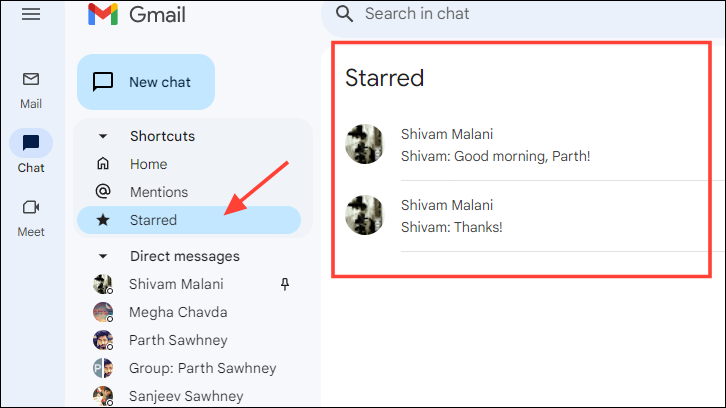Screen dimensions: 726x408
Task: Open starred message 'Shivam: Thanks!'
Action: (x=528, y=216)
